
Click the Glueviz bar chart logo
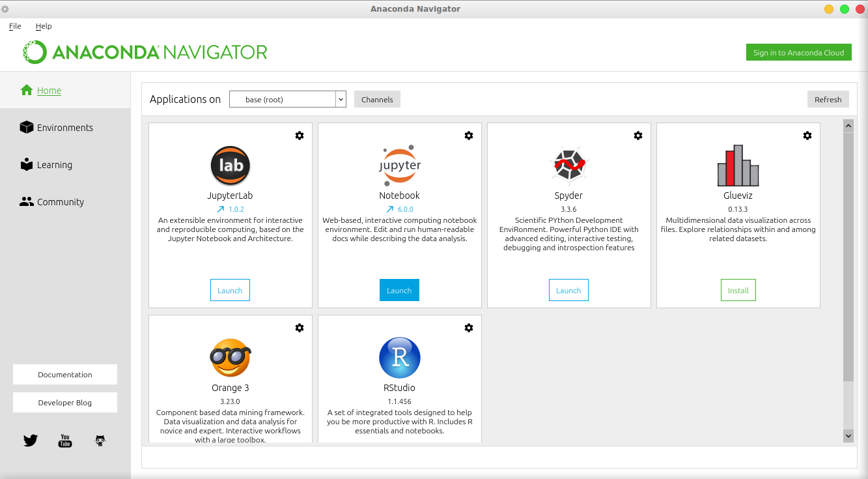pyautogui.click(x=738, y=166)
